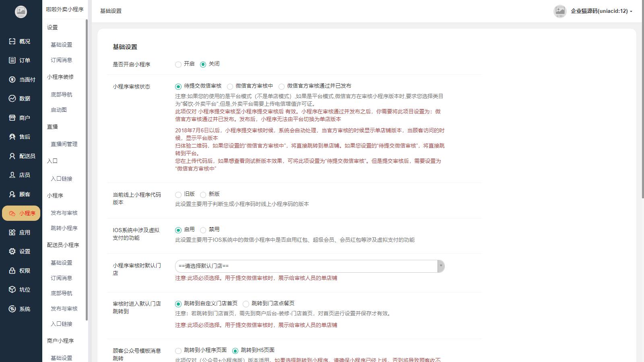Open the 请选择默认门店 dropdown
This screenshot has width=644, height=362.
[310, 266]
